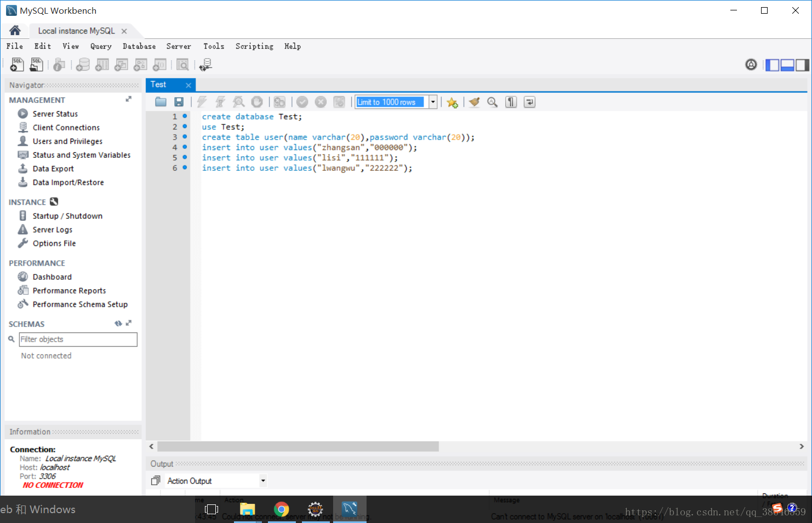812x523 pixels.
Task: Expand the MANAGEMENT section
Action: pos(128,99)
